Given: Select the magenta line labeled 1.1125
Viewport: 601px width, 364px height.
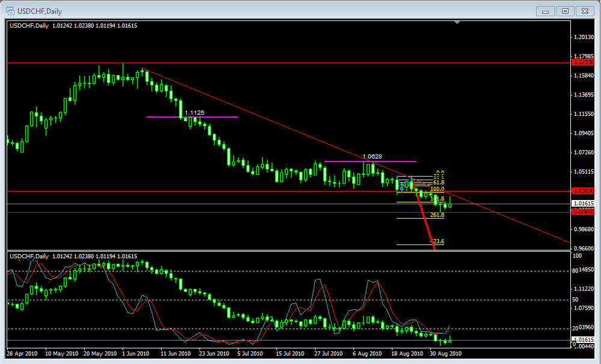Looking at the screenshot, I should [x=162, y=117].
